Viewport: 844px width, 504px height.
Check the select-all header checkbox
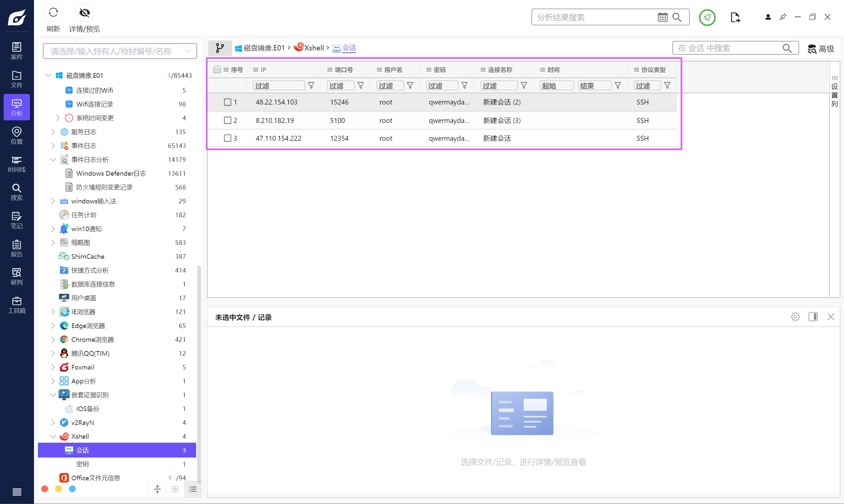click(217, 69)
